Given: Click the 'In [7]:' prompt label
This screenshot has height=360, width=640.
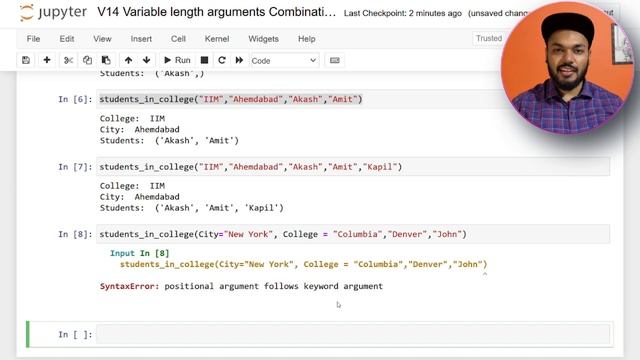Looking at the screenshot, I should click(x=75, y=167).
